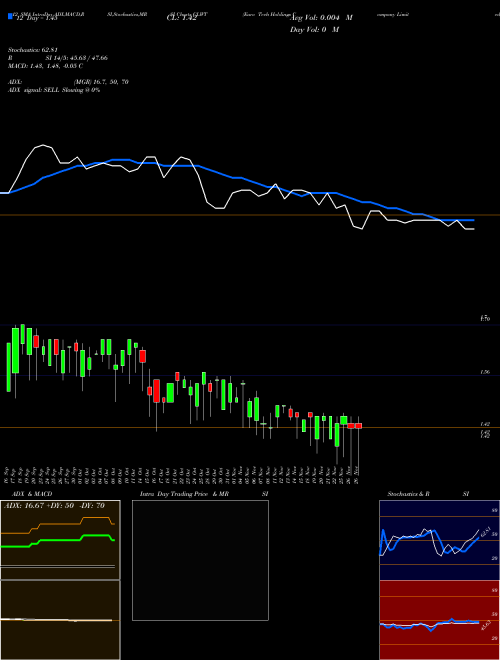Select the 'Day Vol: 0 M' text
The width and height of the screenshot is (500, 660).
314,30
